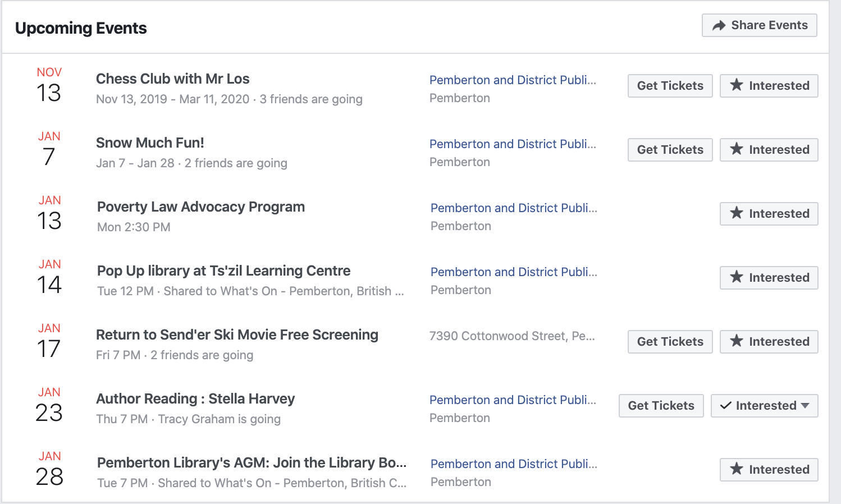Viewport: 841px width, 504px height.
Task: Click the Jan 17 date block
Action: 49,342
